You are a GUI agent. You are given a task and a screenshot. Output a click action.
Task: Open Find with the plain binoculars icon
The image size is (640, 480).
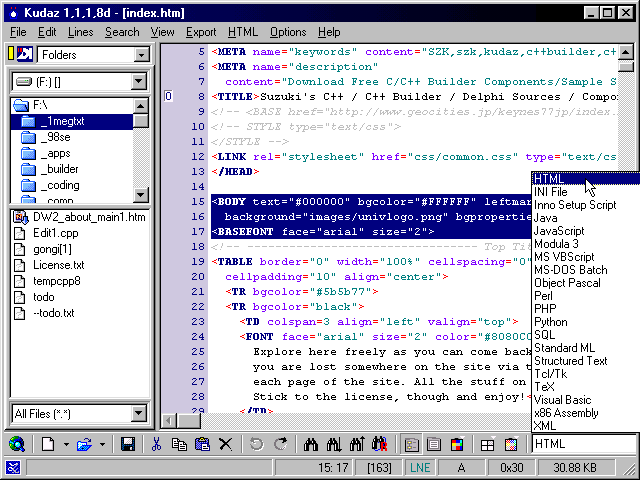click(311, 444)
